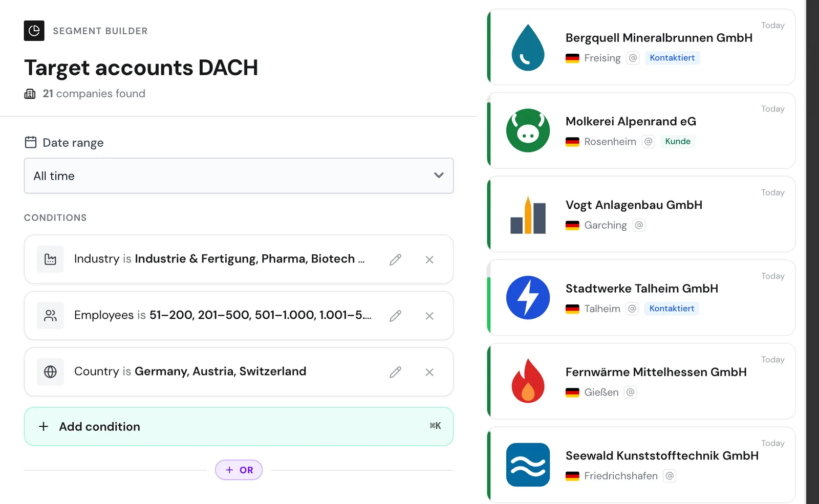Click the Vogt Anlagenbau GmbH company name
The width and height of the screenshot is (819, 504).
click(634, 205)
